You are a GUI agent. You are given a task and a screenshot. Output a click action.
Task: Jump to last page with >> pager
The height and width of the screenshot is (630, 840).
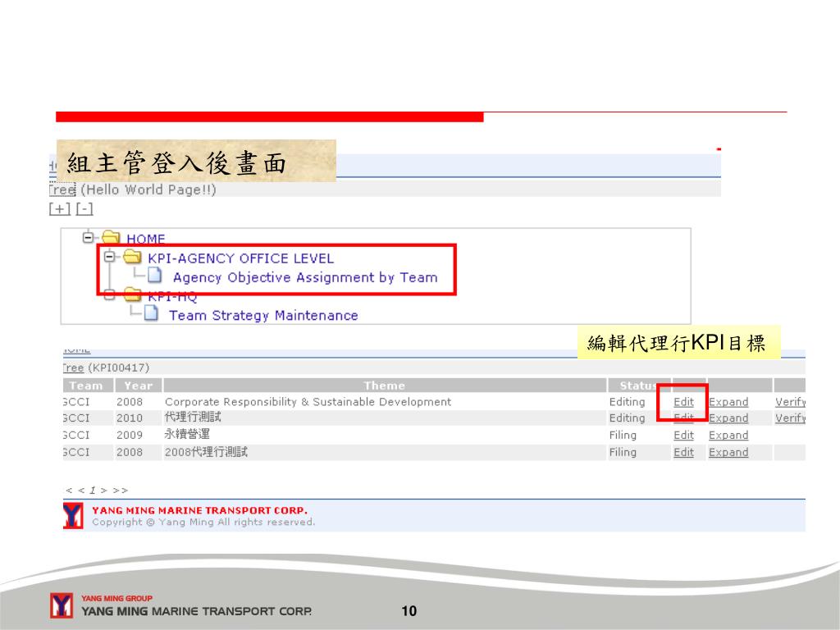120,490
